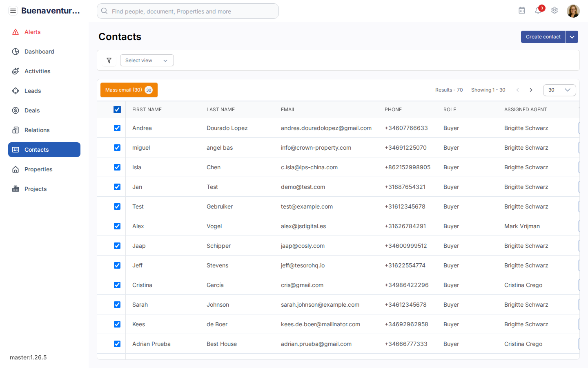Image resolution: width=588 pixels, height=368 pixels.
Task: Click the Activities sidebar icon
Action: [x=16, y=71]
